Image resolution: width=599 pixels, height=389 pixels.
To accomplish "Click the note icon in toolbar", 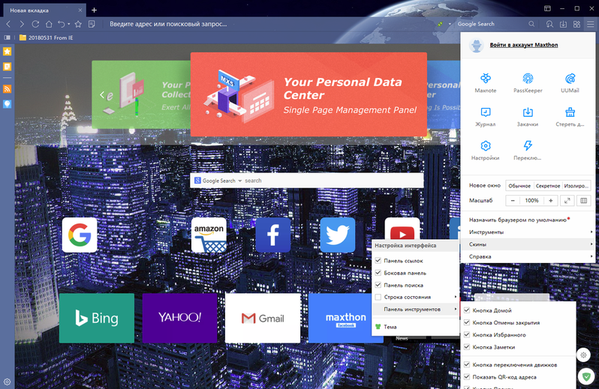I will pos(92,24).
